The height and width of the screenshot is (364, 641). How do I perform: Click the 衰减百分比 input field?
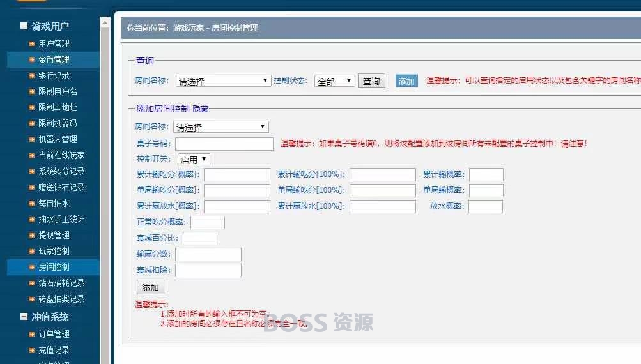click(200, 238)
